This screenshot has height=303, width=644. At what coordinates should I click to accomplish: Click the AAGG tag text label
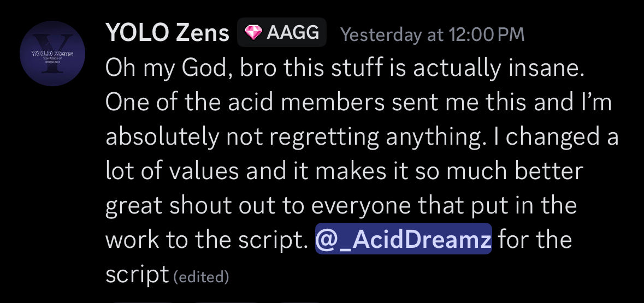coord(293,33)
